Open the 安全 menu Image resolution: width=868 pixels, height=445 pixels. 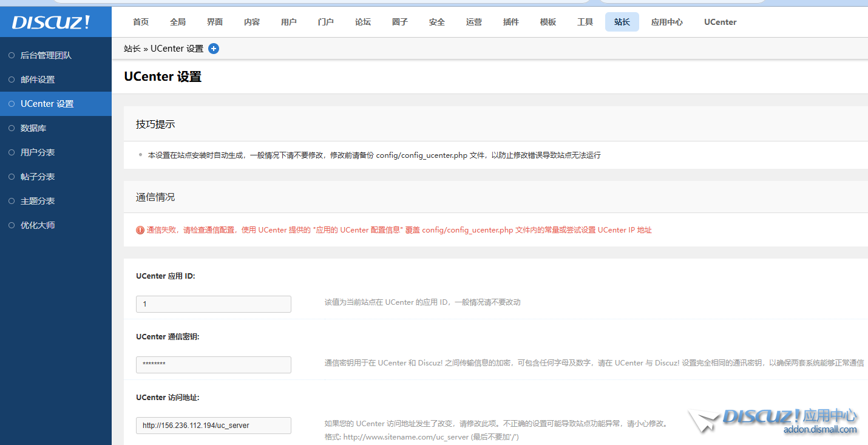[437, 22]
